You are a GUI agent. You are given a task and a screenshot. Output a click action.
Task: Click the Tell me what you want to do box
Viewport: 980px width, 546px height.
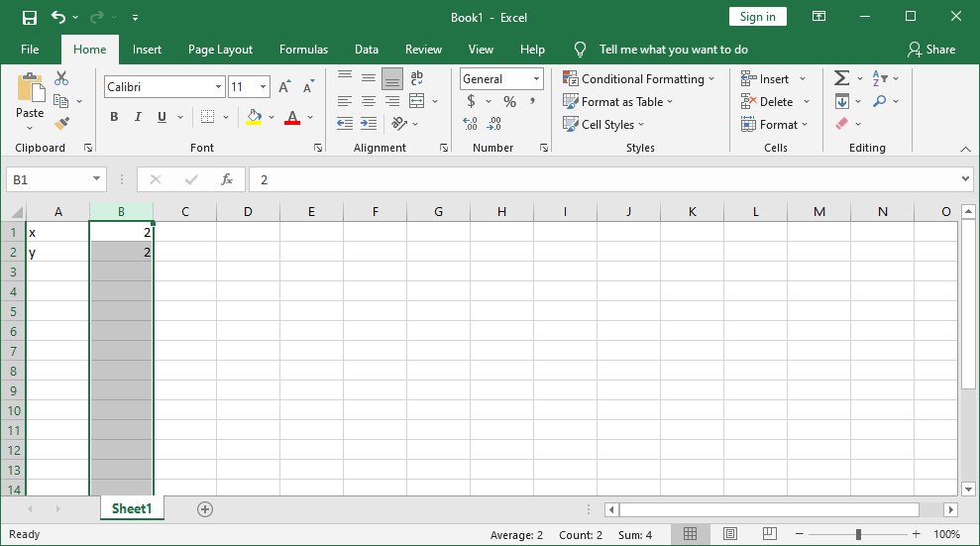673,50
